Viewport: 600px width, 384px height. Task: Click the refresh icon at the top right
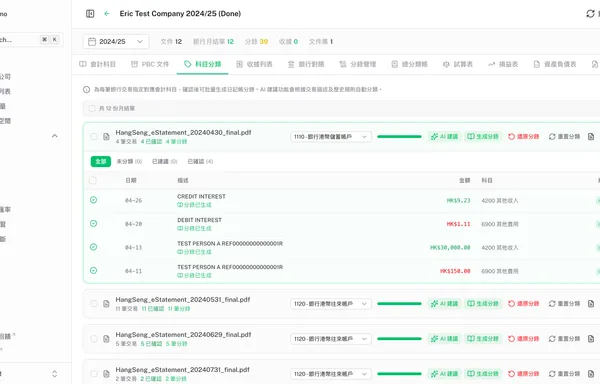(590, 14)
